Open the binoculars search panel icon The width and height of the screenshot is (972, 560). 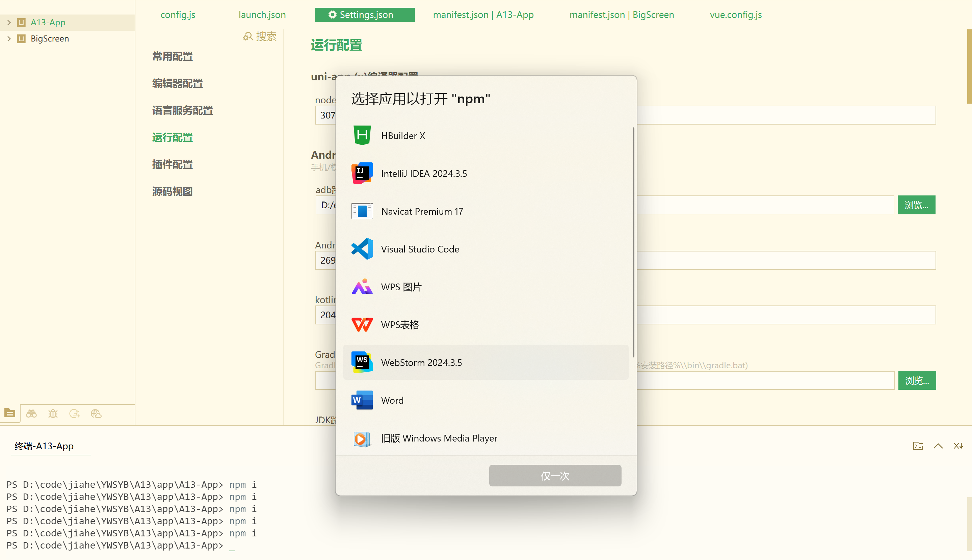[x=31, y=414]
